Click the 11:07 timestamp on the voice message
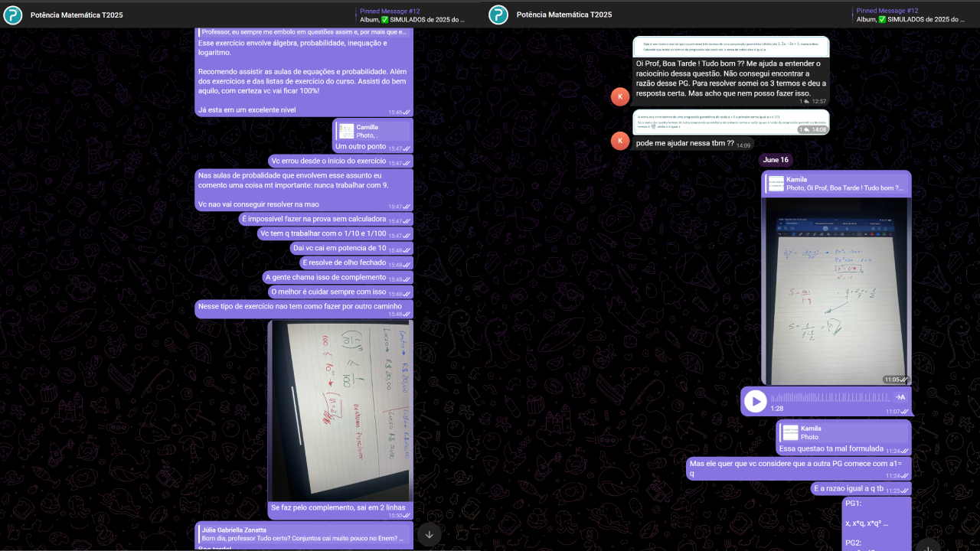This screenshot has width=980, height=551. pos(893,412)
